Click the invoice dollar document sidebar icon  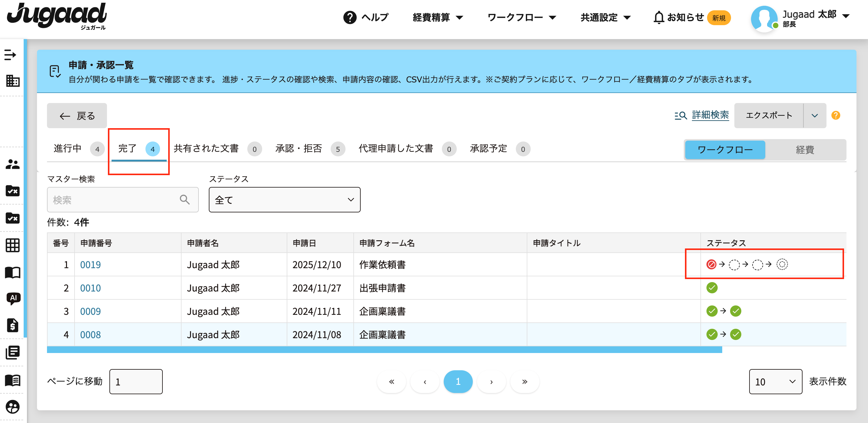click(12, 325)
